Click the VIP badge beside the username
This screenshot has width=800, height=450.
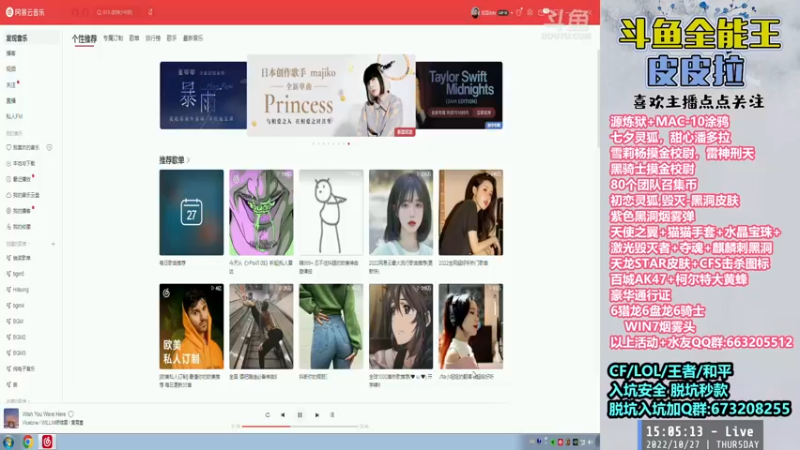(x=503, y=13)
